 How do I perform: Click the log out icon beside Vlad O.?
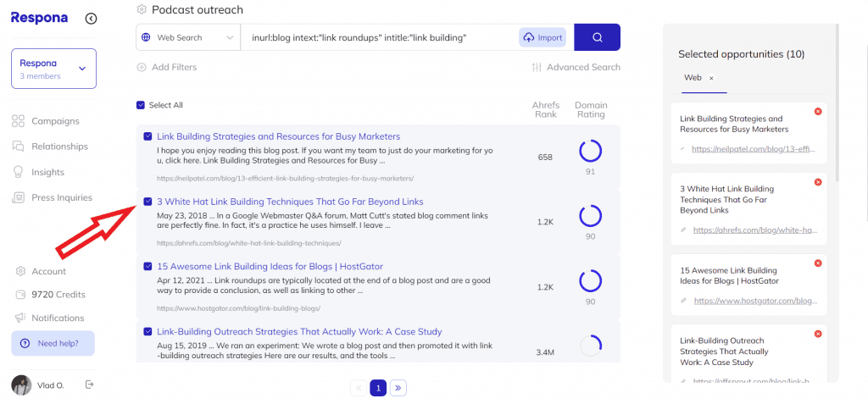(x=90, y=385)
